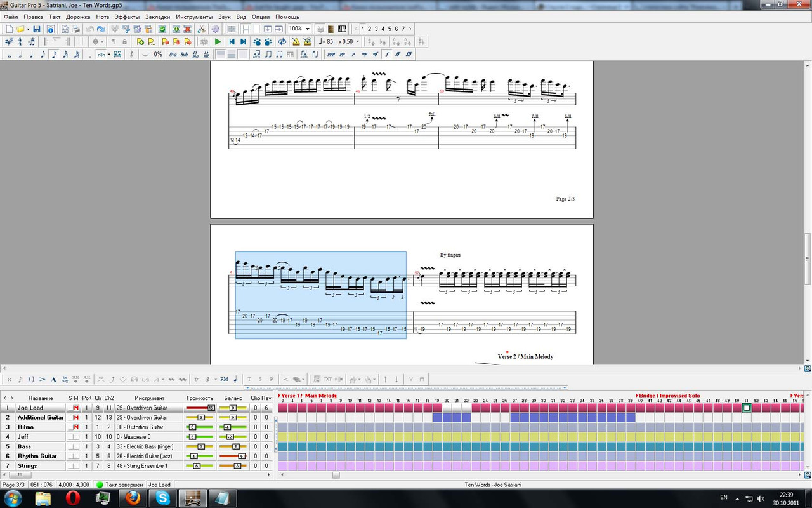Select half note duration
Image resolution: width=812 pixels, height=508 pixels.
coord(20,55)
